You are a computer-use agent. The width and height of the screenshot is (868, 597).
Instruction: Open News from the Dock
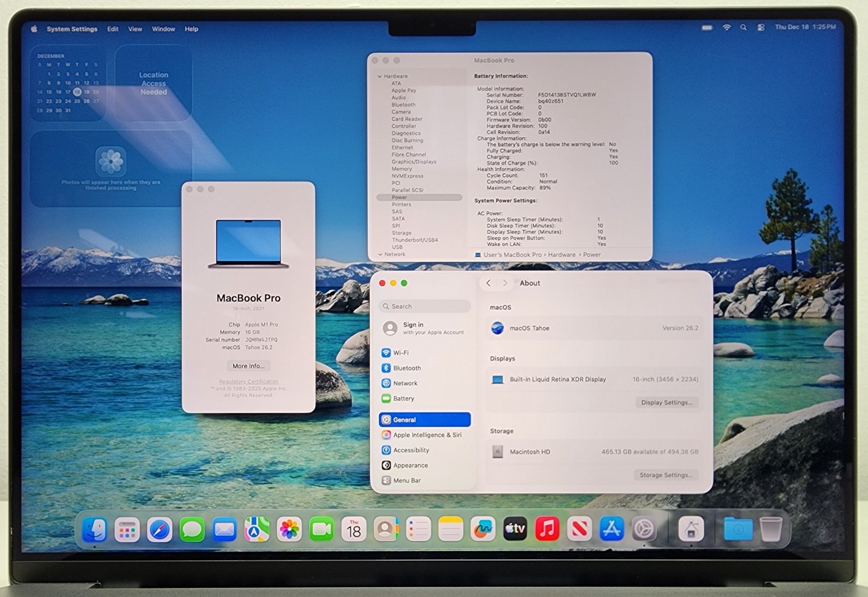coord(579,529)
